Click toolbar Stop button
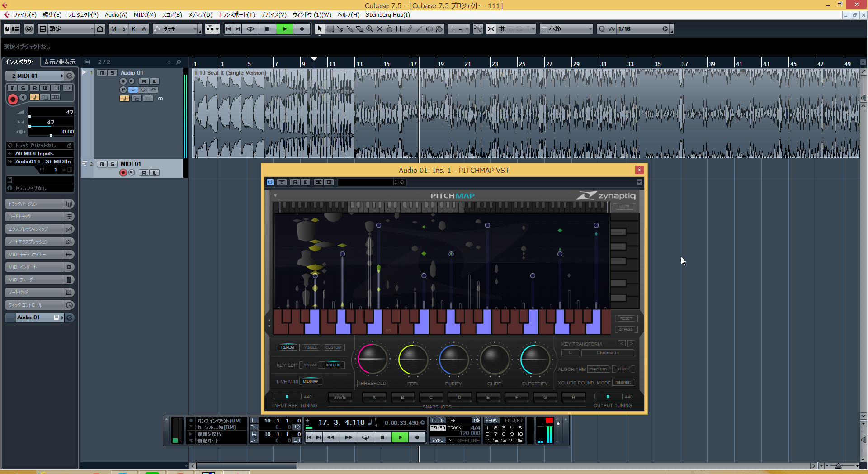868x474 pixels. coord(267,29)
